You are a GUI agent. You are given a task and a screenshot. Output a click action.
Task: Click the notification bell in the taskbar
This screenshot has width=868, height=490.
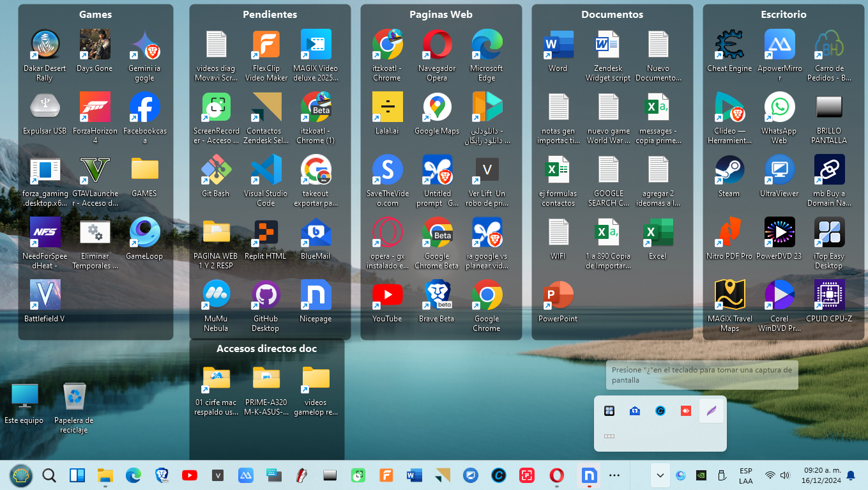(851, 475)
